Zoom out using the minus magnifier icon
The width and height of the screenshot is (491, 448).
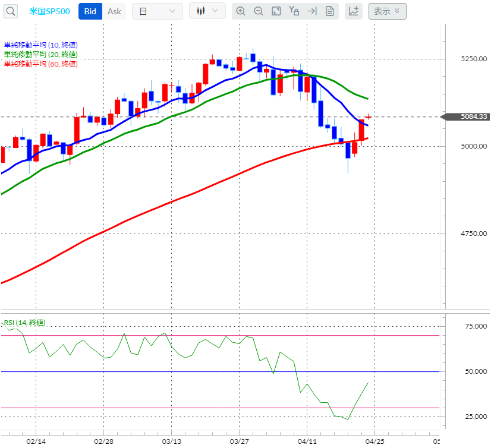259,11
